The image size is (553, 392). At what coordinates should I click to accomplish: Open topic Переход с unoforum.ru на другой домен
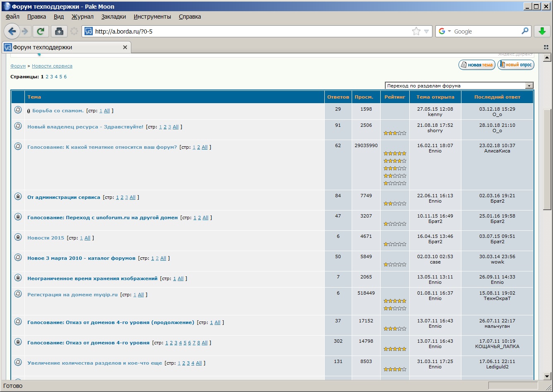[x=102, y=218]
